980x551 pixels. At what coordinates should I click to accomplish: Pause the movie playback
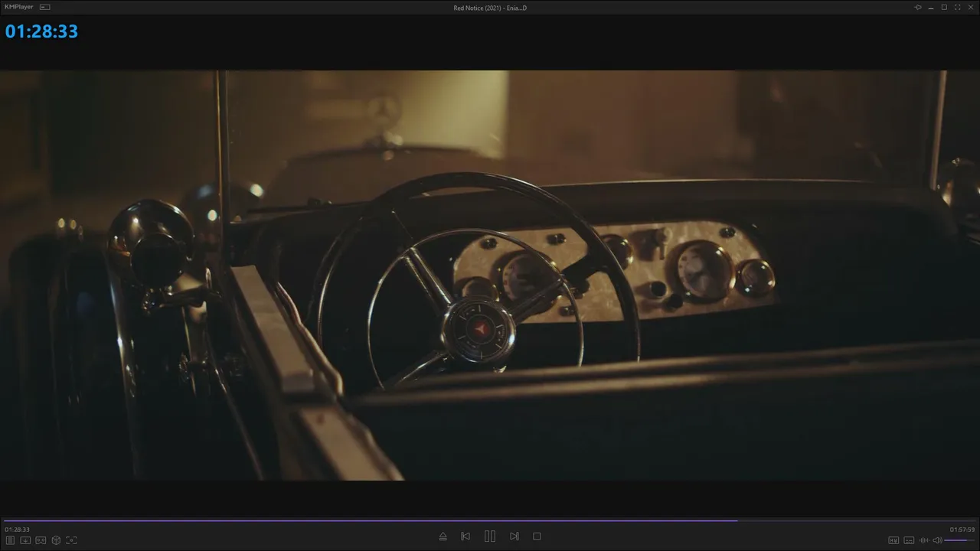[x=490, y=536]
